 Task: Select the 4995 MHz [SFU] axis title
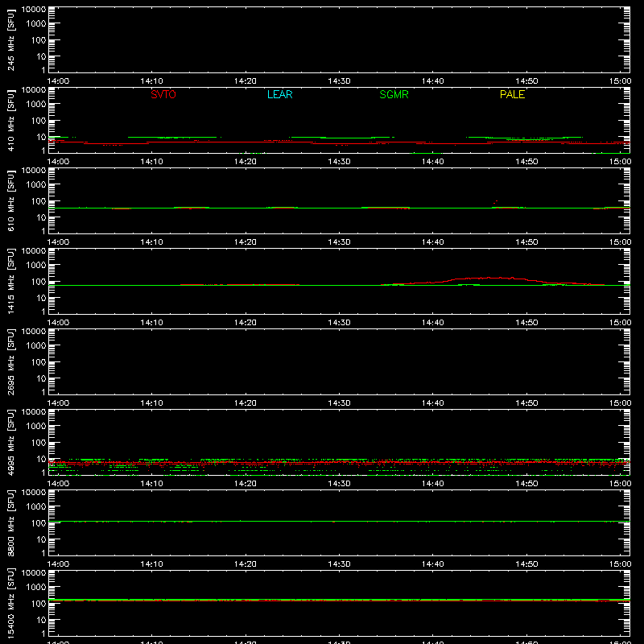tap(10, 442)
